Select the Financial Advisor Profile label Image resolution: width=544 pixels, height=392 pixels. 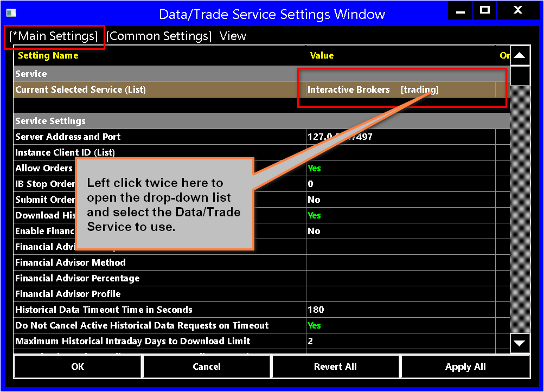(x=68, y=294)
